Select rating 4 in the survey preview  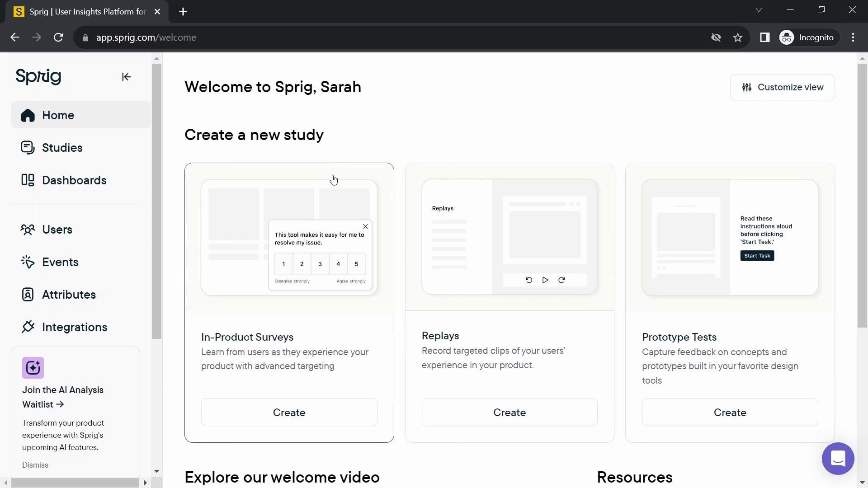point(338,264)
